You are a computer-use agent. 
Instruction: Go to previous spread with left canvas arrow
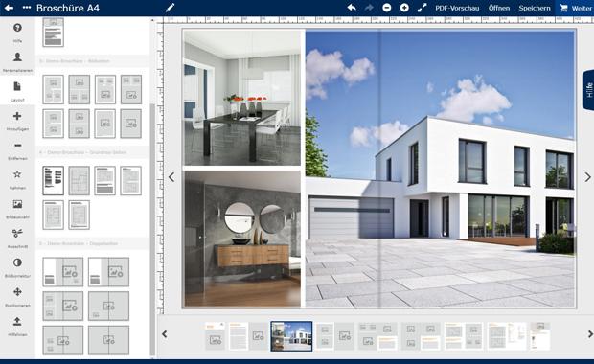pyautogui.click(x=171, y=177)
